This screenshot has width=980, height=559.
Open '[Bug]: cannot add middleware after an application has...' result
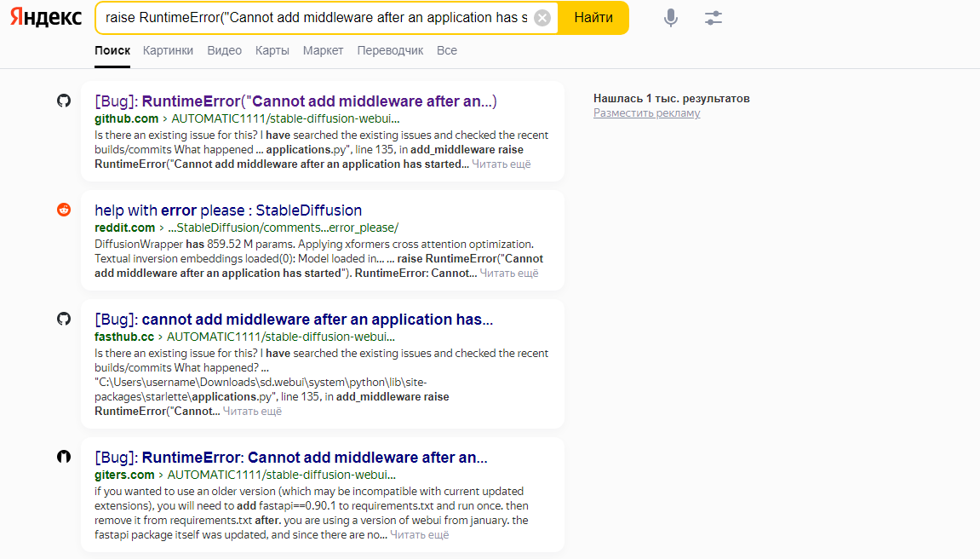294,320
